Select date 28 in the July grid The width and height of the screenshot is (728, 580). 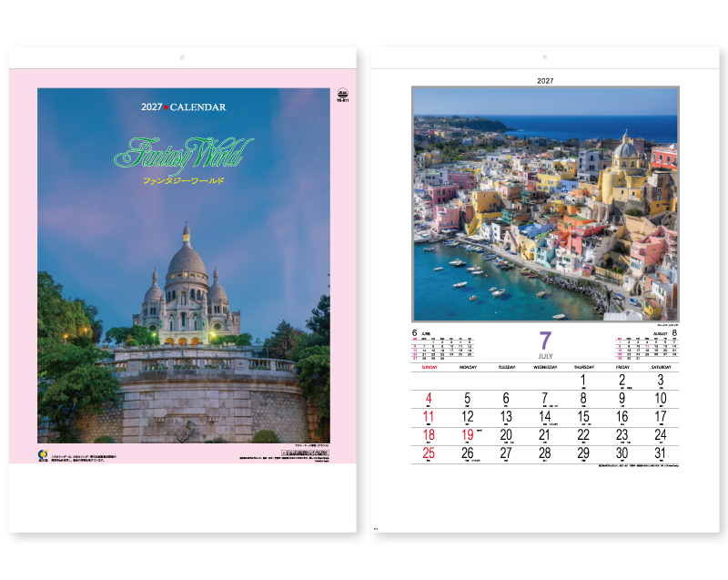point(544,453)
